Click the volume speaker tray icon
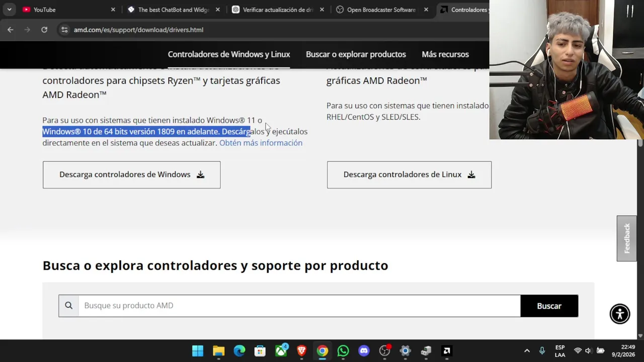 (x=588, y=351)
